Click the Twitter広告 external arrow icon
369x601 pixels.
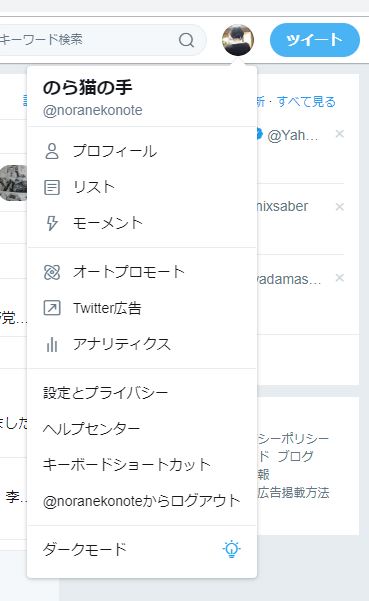[52, 308]
